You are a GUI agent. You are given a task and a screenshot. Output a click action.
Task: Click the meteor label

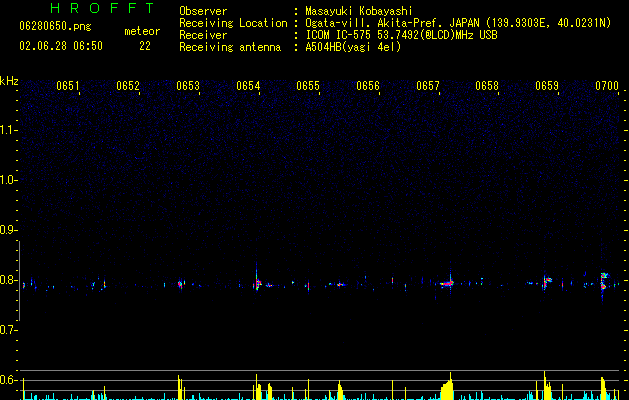coord(142,31)
